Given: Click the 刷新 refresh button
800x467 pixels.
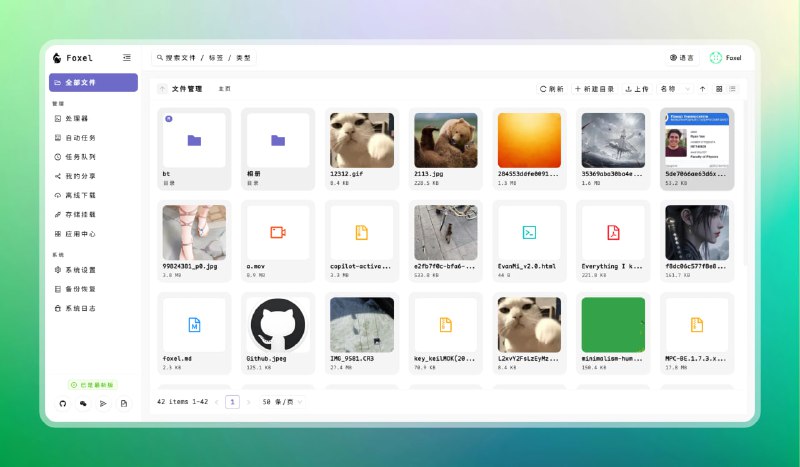Looking at the screenshot, I should (551, 89).
